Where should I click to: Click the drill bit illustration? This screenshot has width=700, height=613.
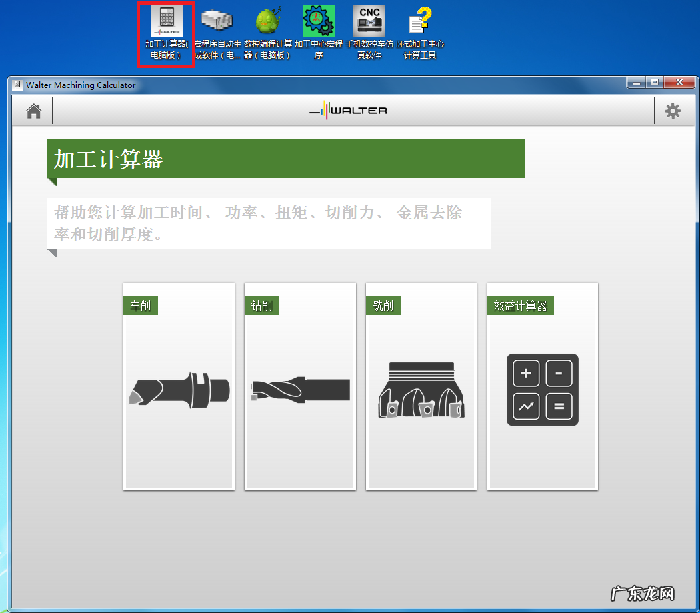pyautogui.click(x=299, y=390)
